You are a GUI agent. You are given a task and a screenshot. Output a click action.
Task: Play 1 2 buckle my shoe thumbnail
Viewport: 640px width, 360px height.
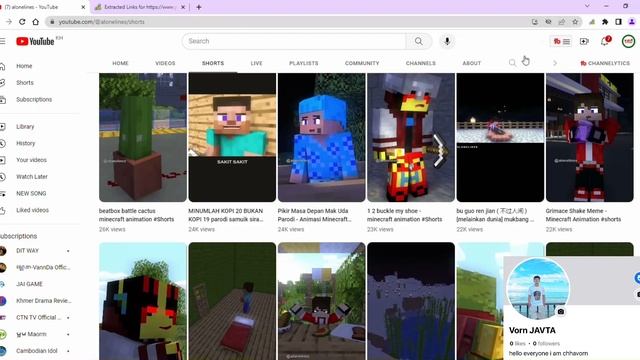(411, 137)
